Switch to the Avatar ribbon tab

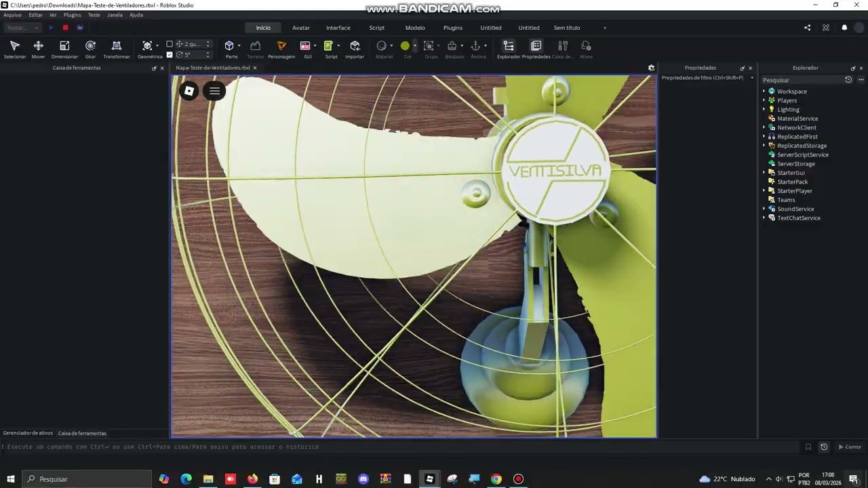pos(301,28)
